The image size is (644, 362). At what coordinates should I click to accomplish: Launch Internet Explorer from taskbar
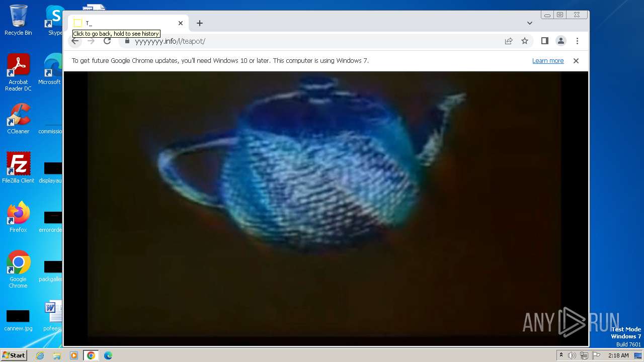tap(40, 355)
